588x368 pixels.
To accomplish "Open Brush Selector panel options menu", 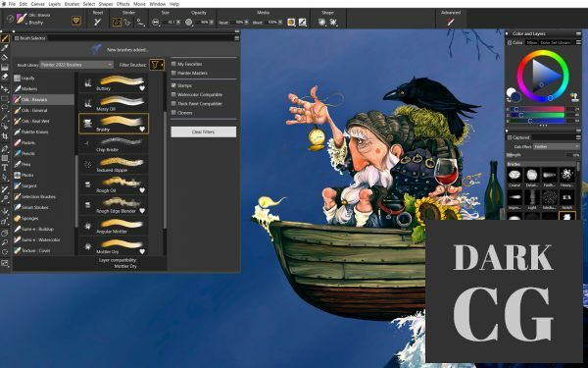I will point(237,38).
